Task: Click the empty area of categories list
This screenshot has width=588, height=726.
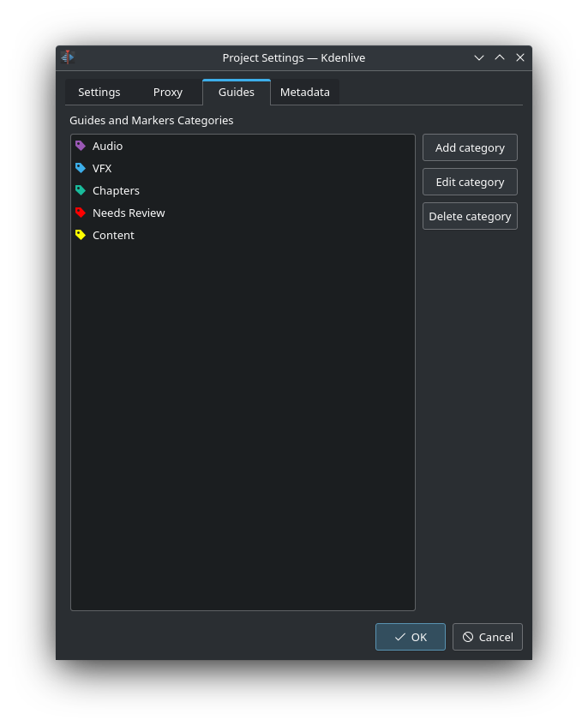Action: coord(243,429)
